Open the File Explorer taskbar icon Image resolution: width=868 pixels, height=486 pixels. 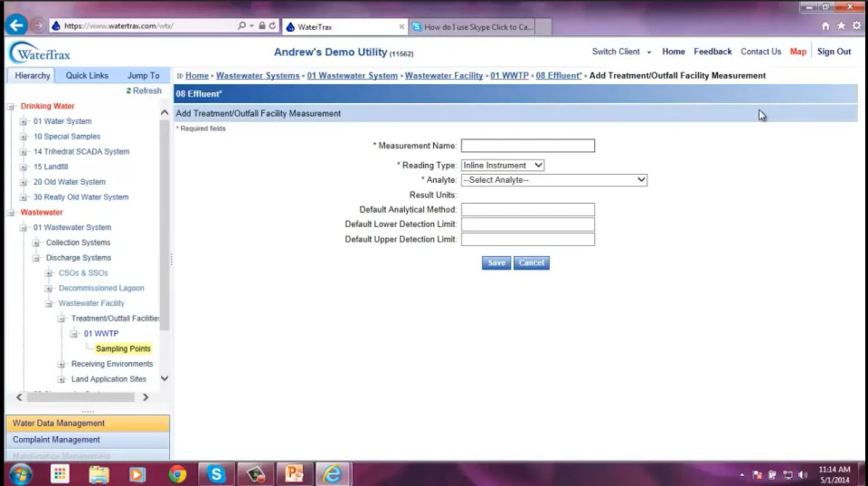tap(99, 474)
